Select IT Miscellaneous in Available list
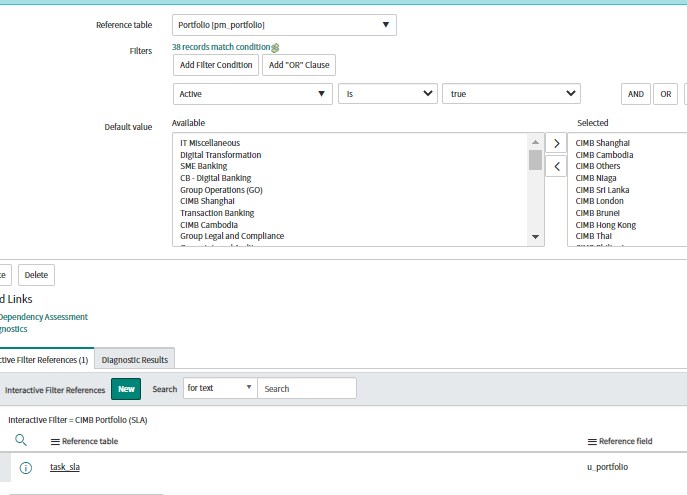 point(210,143)
